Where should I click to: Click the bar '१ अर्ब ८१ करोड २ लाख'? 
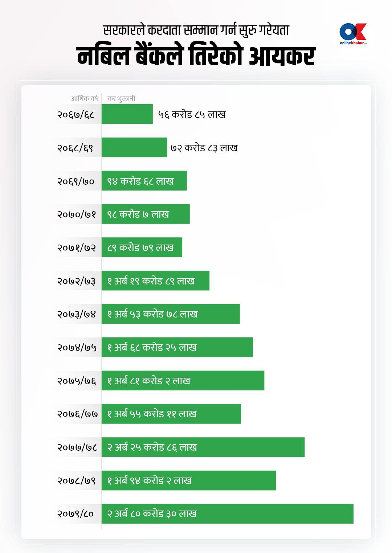pos(183,381)
